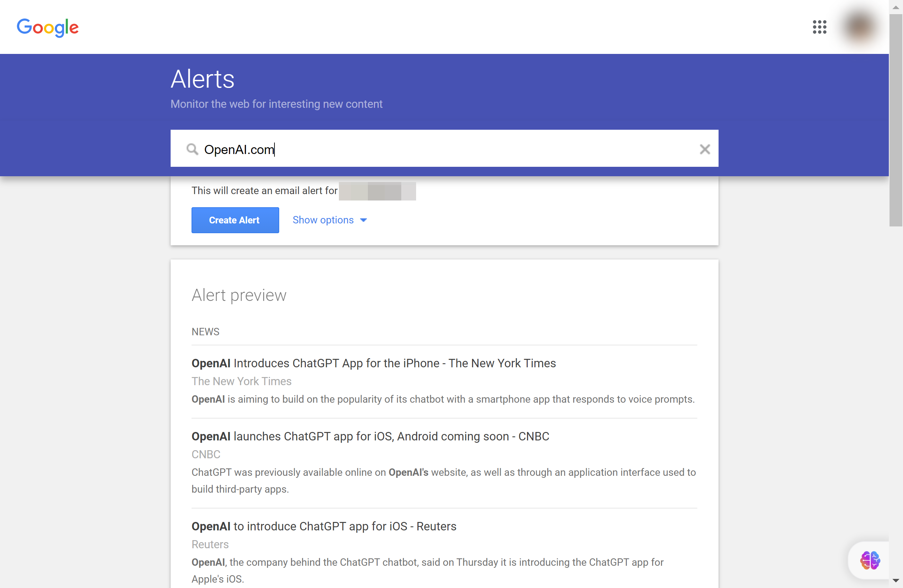This screenshot has width=903, height=588.
Task: Click 'This will create an email alert for'
Action: (264, 191)
